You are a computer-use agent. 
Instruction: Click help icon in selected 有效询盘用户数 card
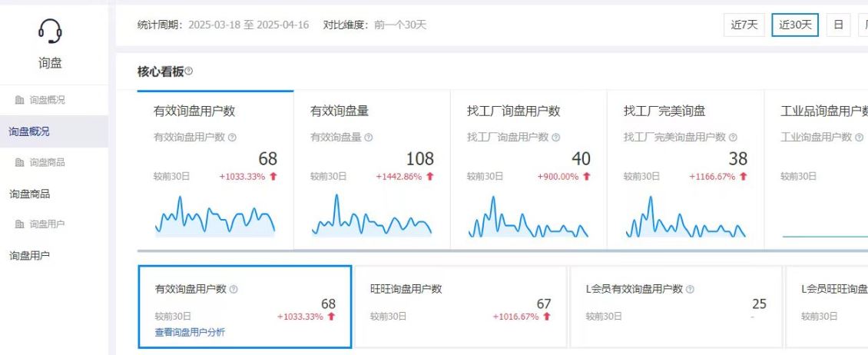tap(234, 290)
